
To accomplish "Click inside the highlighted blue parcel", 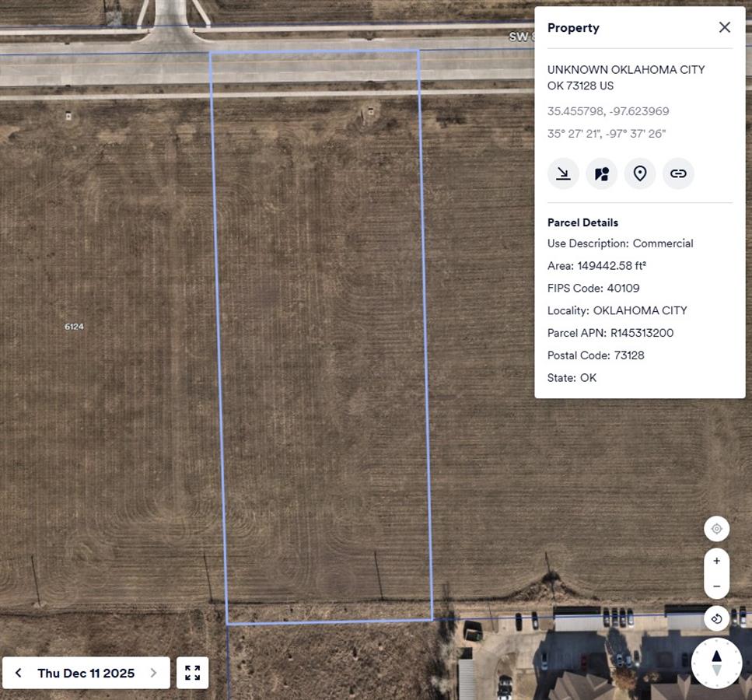I will tap(321, 336).
